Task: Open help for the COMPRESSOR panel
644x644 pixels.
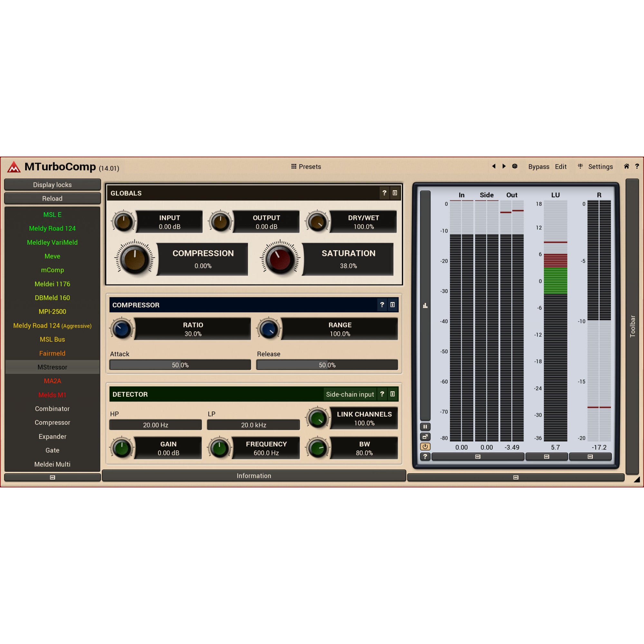Action: tap(382, 305)
